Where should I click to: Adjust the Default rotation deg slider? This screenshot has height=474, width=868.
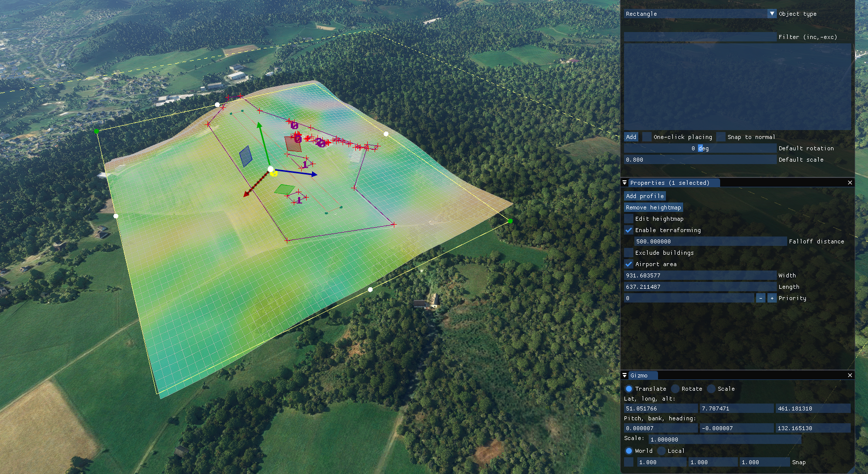point(700,148)
